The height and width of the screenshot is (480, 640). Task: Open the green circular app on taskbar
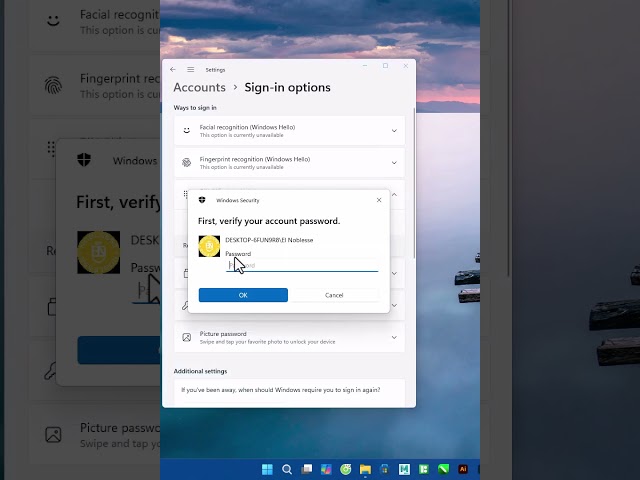(346, 469)
